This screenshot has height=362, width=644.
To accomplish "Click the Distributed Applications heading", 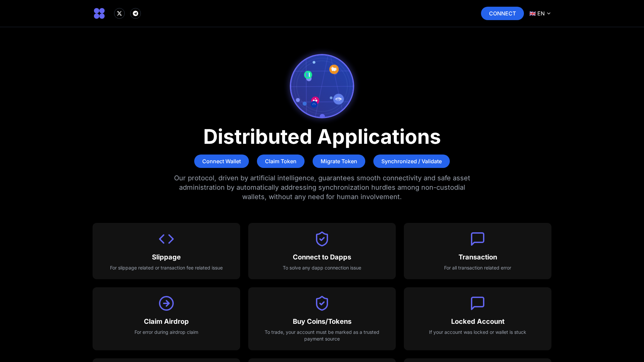I will (322, 137).
